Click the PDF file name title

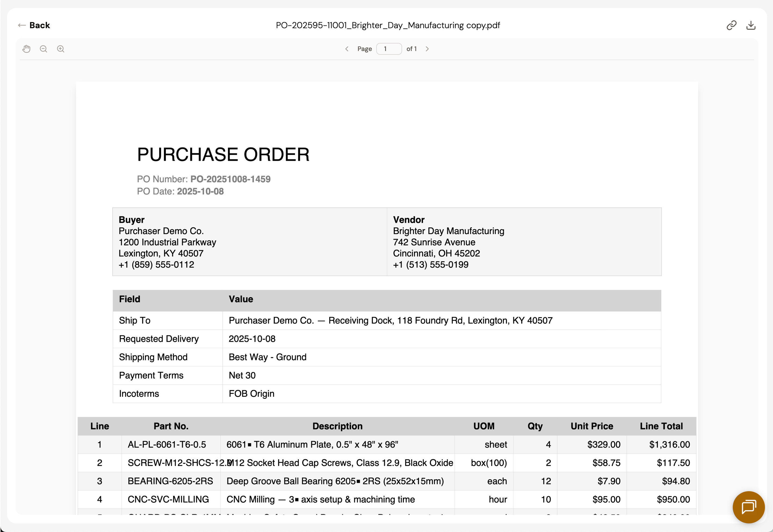pyautogui.click(x=388, y=25)
